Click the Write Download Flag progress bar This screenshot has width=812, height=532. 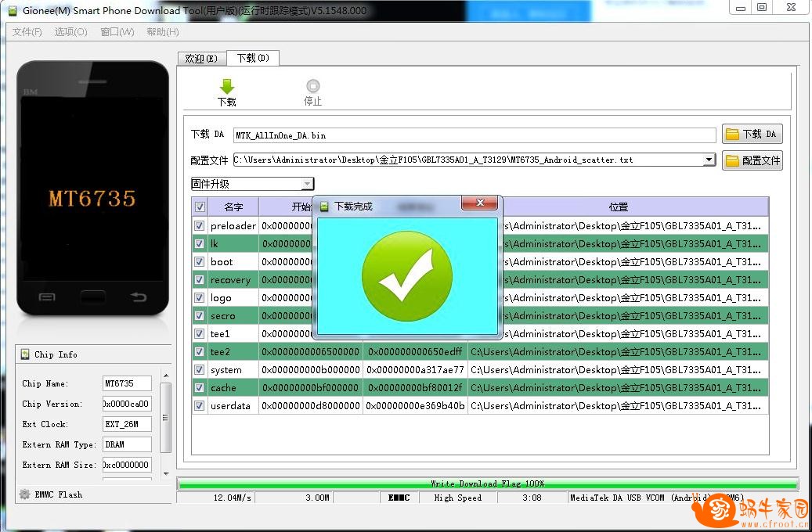[487, 483]
